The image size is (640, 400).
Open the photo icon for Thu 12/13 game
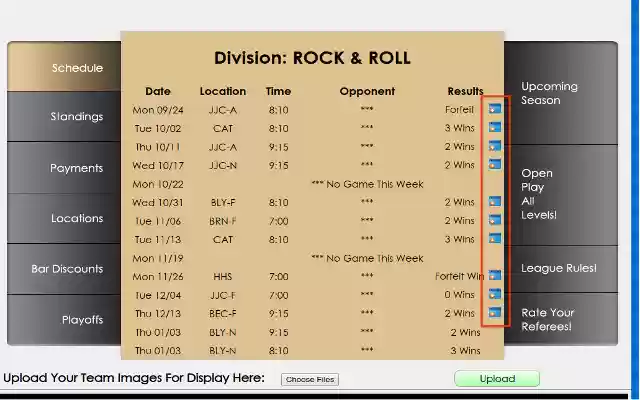[494, 313]
